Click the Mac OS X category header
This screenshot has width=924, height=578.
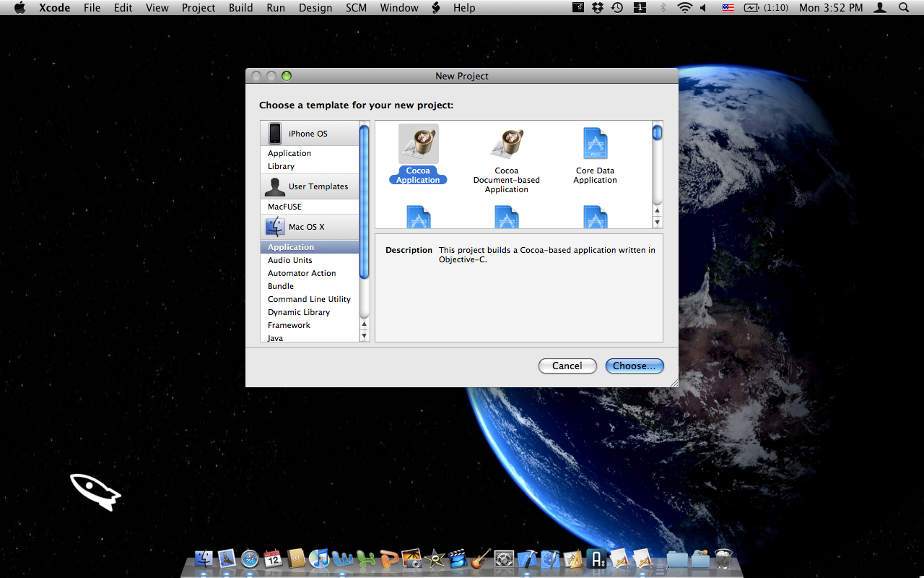pos(310,227)
